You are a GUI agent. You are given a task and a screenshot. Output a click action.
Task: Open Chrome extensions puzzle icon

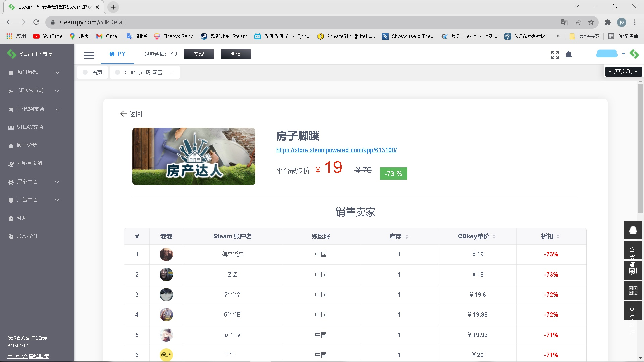coord(608,22)
